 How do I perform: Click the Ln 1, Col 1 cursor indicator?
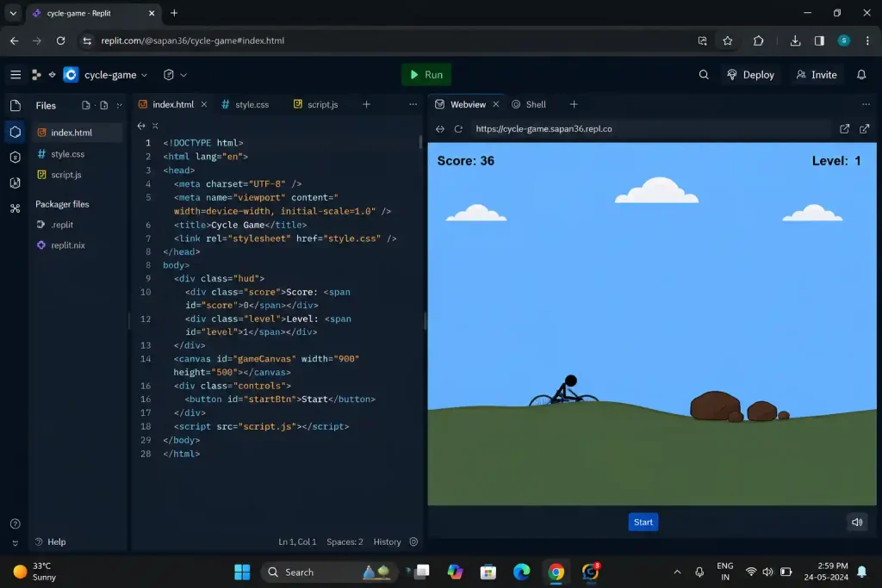tap(297, 542)
